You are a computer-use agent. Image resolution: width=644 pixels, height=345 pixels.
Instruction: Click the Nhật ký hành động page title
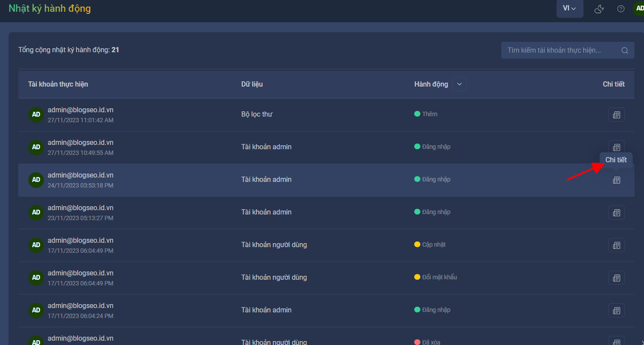(x=50, y=8)
